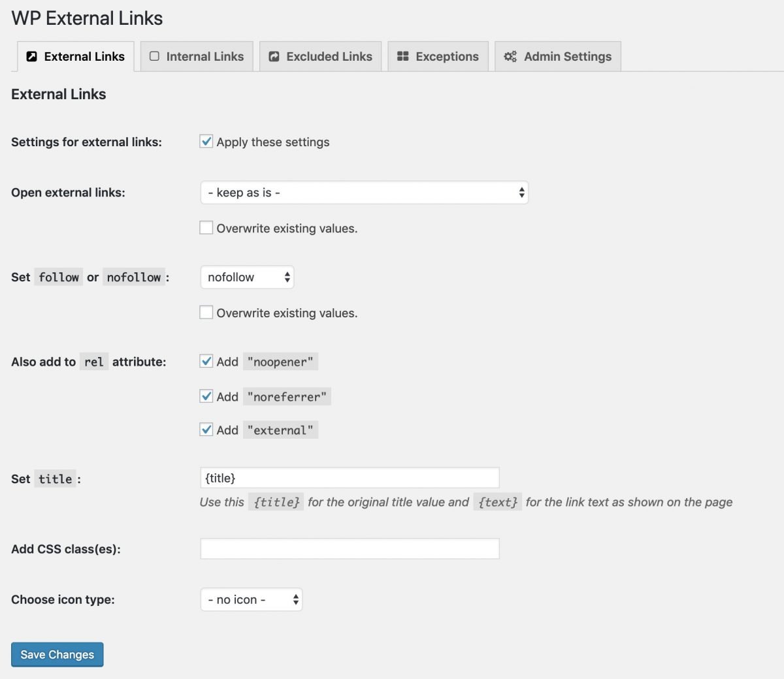784x679 pixels.
Task: Click the square icon on Internal Links tab
Action: [155, 56]
